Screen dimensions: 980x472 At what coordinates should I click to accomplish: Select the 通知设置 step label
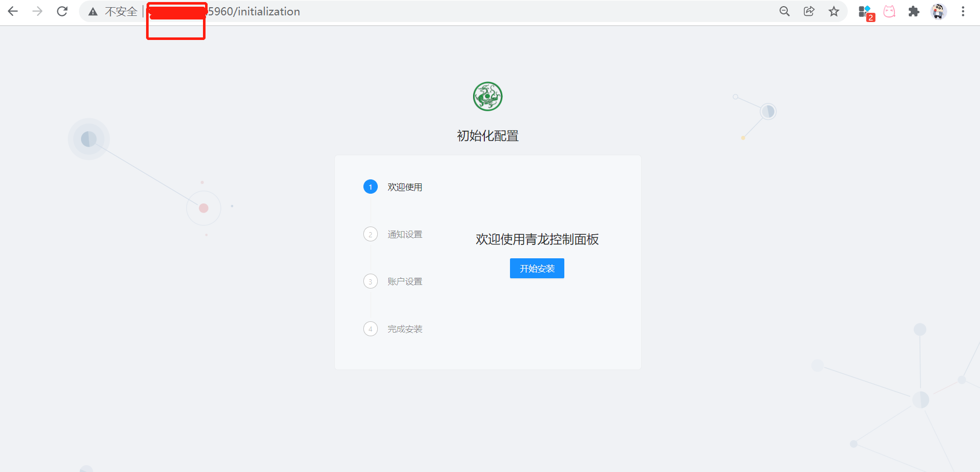pos(404,234)
